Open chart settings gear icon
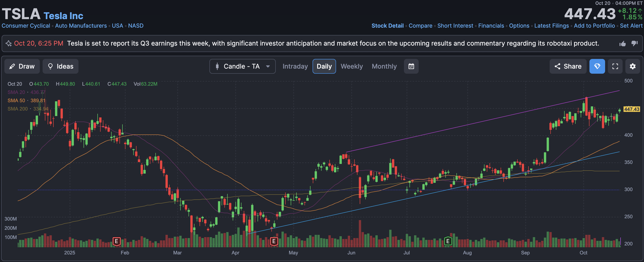 [632, 66]
